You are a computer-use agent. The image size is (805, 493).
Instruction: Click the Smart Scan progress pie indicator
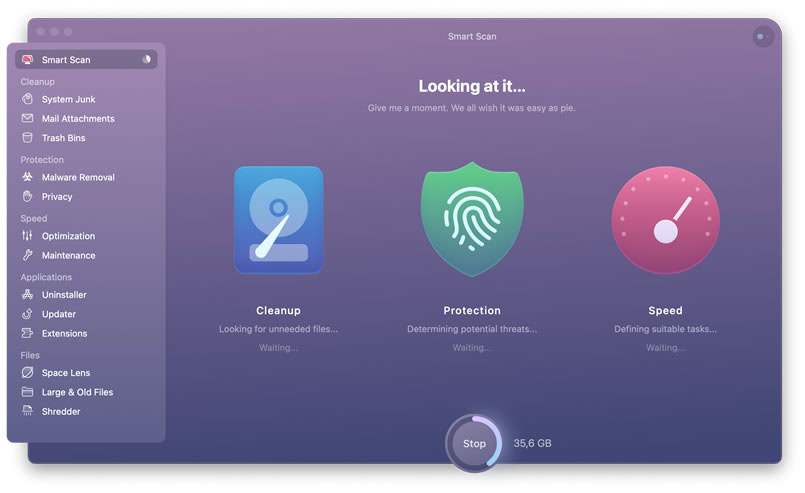click(146, 59)
